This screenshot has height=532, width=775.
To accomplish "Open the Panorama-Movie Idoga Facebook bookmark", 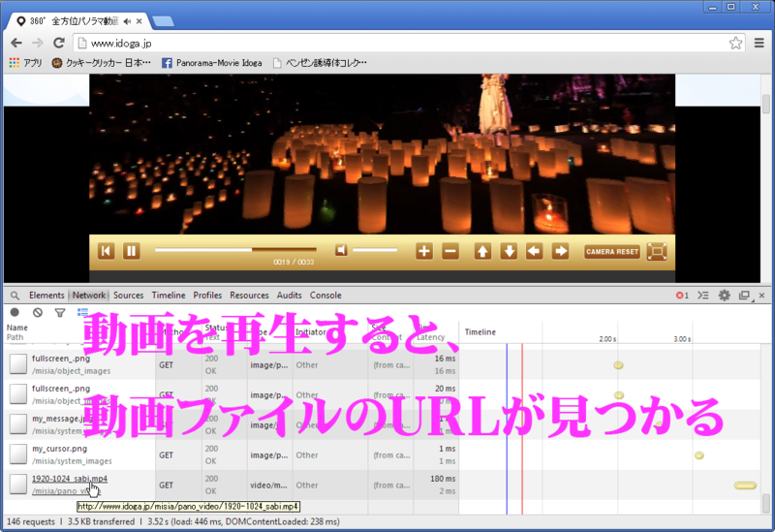I will tap(212, 63).
